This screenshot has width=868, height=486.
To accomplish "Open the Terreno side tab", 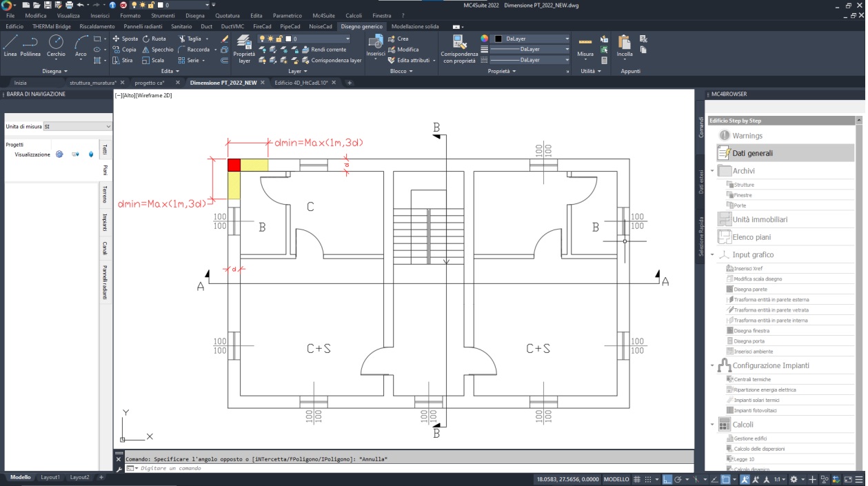I will click(105, 194).
